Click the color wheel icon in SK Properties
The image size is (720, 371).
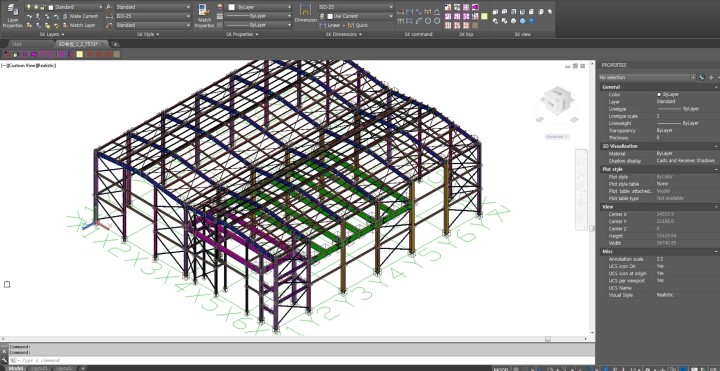coord(220,7)
